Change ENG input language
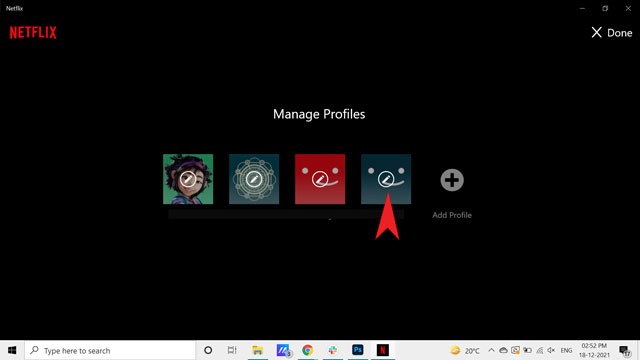This screenshot has height=360, width=640. [566, 350]
